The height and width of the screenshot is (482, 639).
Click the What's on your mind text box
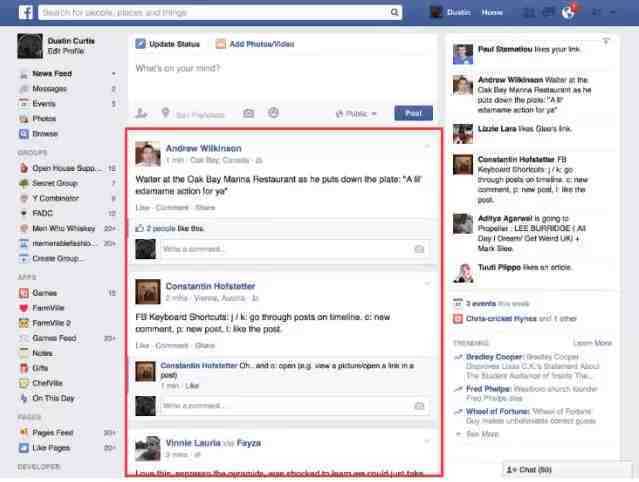click(x=280, y=69)
